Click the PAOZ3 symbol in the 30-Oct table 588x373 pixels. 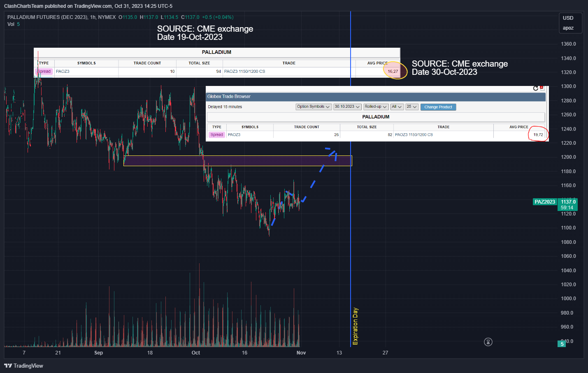click(234, 134)
